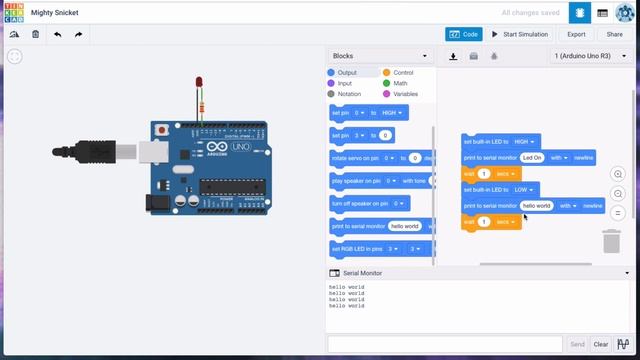Delete the selected component with the trash icon
640x360 pixels.
(36, 34)
